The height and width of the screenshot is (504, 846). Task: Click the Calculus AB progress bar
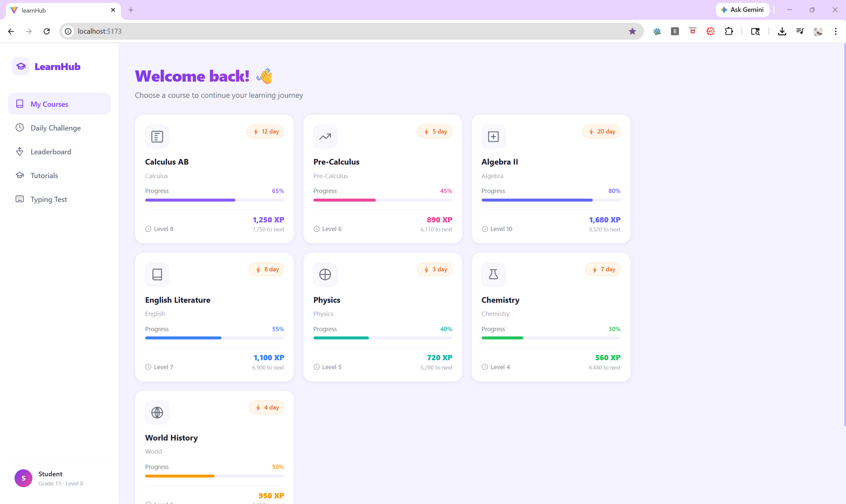click(214, 200)
